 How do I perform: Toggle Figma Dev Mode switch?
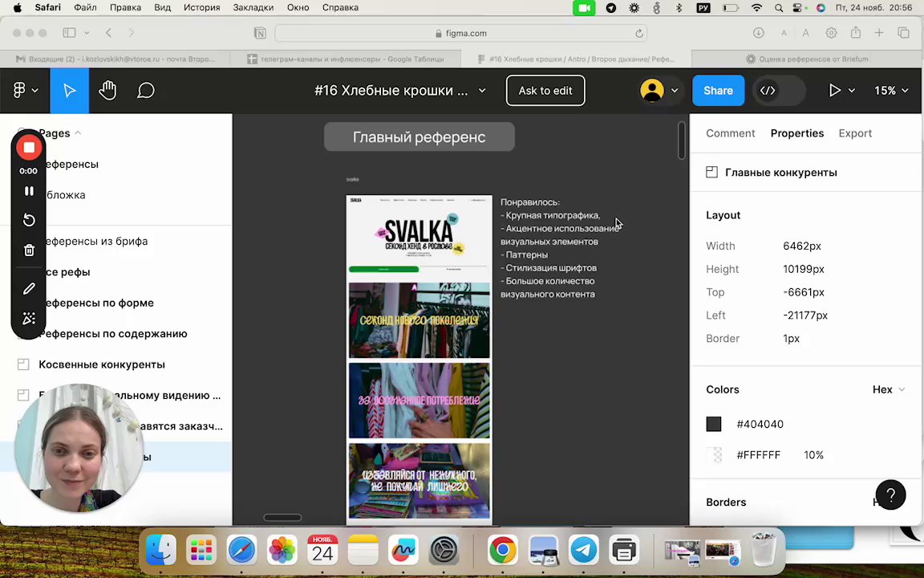tap(779, 90)
